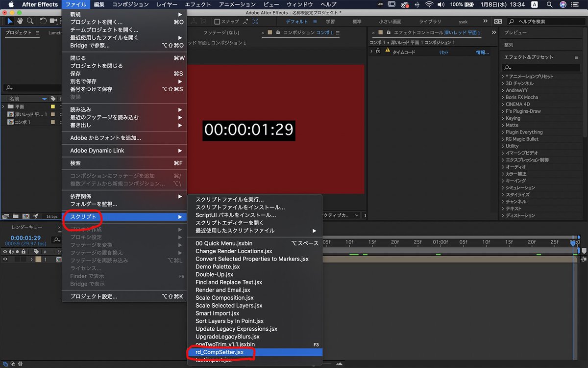Expand the 平面 folder in Project panel
Screen dimensions: 588x368
pos(4,106)
